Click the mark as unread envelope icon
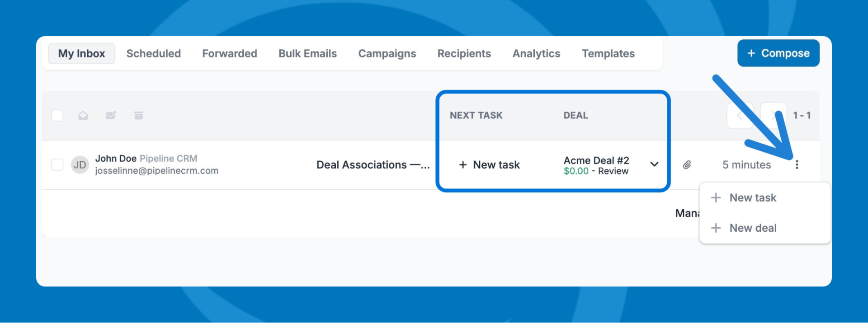The height and width of the screenshot is (323, 868). [x=111, y=116]
